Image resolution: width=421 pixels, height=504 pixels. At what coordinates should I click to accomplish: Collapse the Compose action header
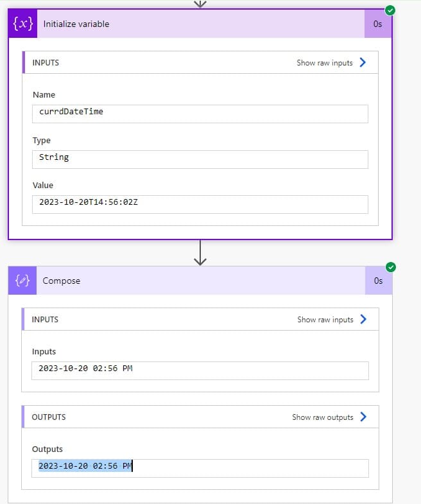[x=200, y=281]
